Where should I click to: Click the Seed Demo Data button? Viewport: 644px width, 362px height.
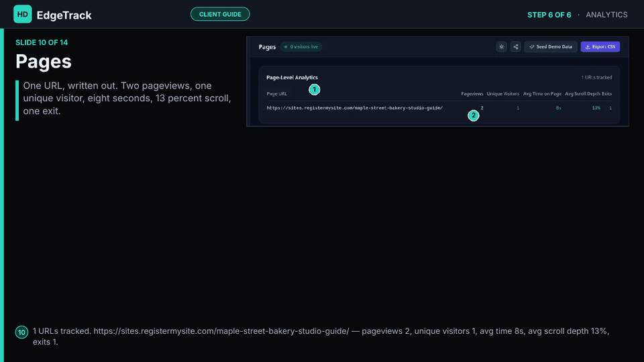coord(551,47)
